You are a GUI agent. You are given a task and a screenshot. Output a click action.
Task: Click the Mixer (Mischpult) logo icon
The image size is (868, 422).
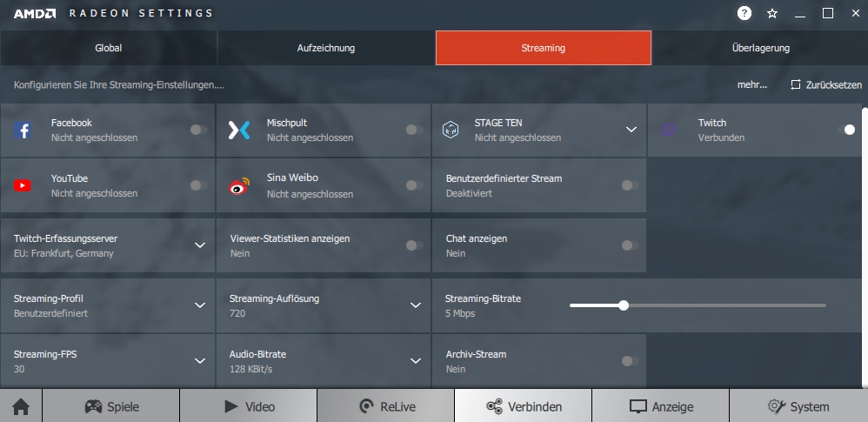(239, 131)
